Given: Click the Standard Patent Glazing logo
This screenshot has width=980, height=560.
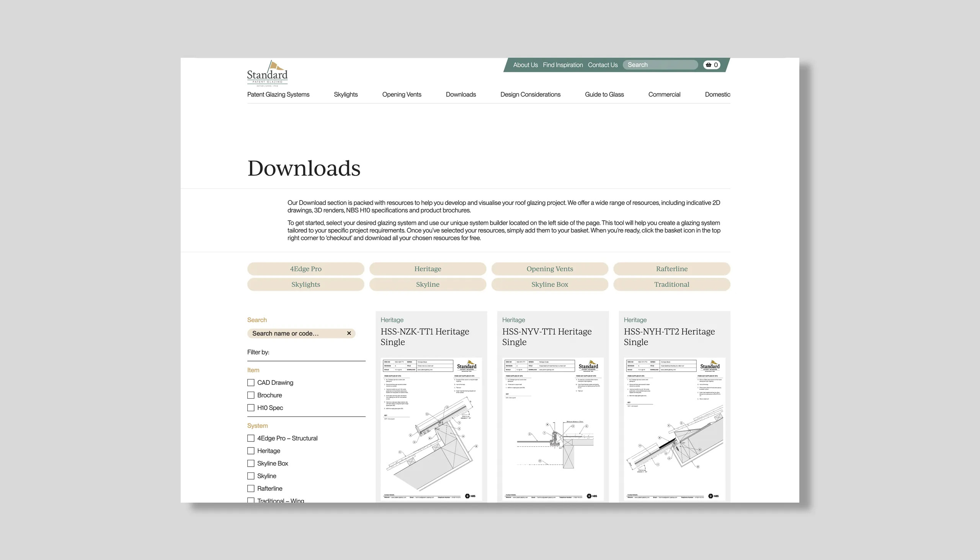Looking at the screenshot, I should [x=267, y=73].
